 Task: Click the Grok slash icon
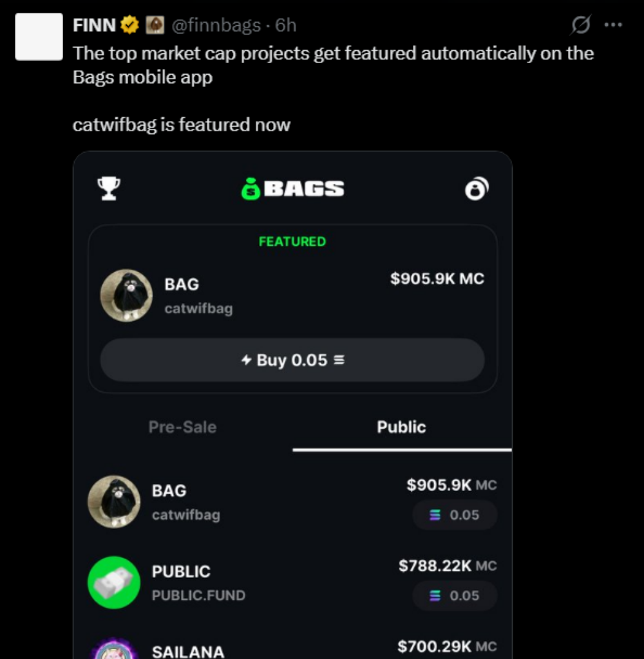click(580, 25)
